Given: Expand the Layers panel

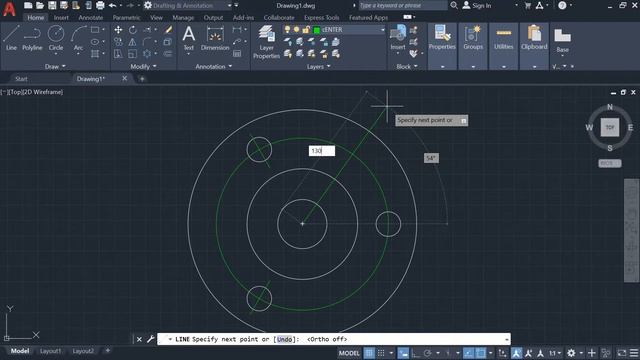Looking at the screenshot, I should click(318, 67).
